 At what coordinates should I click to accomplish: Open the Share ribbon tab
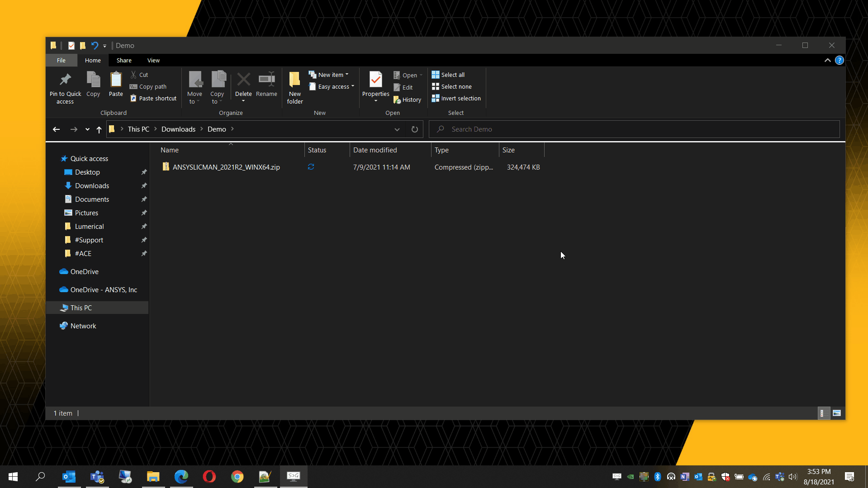[x=124, y=60]
